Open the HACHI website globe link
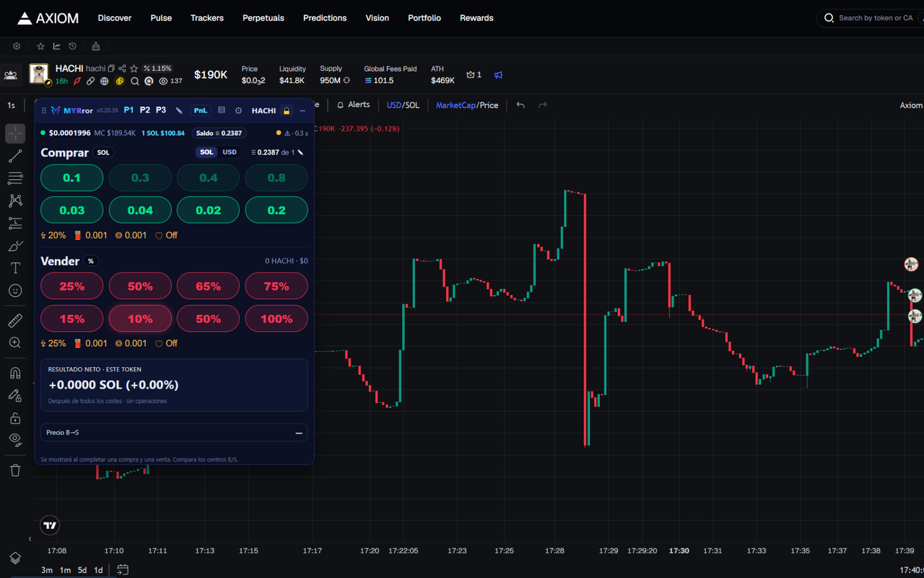Viewport: 924px width, 578px height. coord(105,82)
